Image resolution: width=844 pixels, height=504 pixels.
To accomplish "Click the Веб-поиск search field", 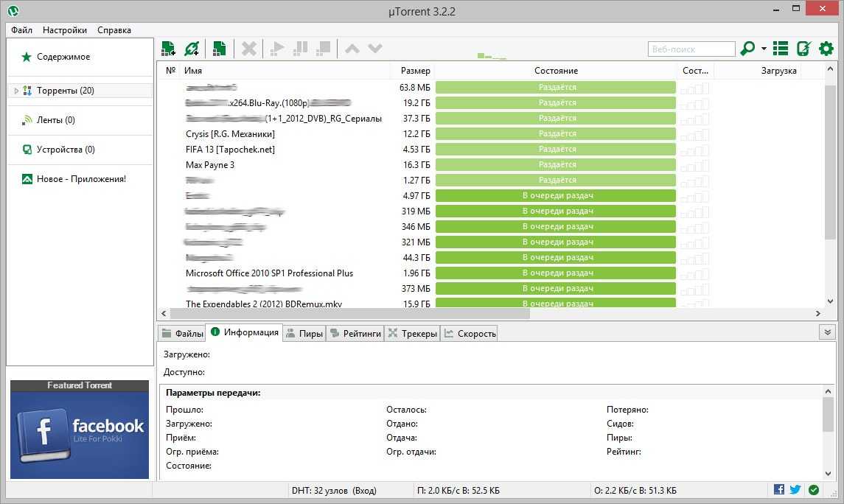I will click(691, 49).
